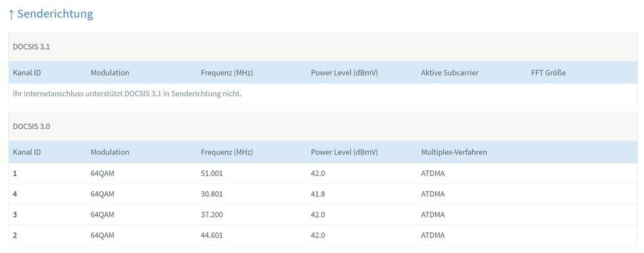
Task: Click ATDMA in channel 2 row
Action: tap(433, 236)
